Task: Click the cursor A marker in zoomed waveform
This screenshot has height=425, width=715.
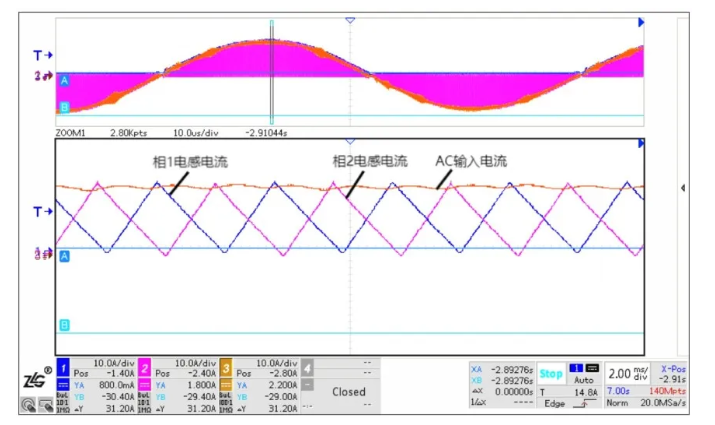Action: (64, 257)
